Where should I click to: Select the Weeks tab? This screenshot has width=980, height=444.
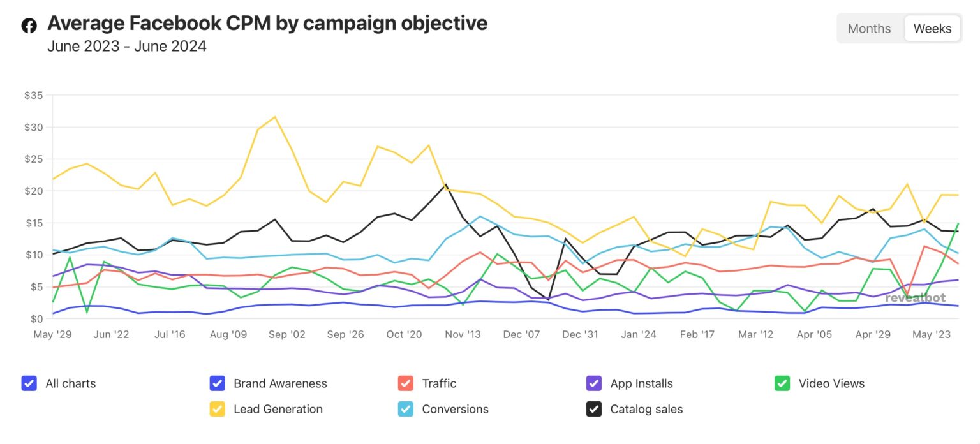click(x=932, y=28)
